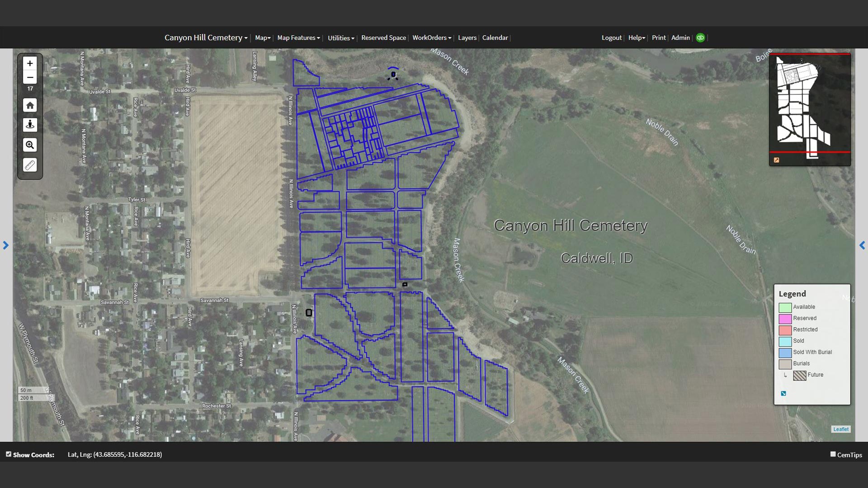
Task: Open the Help dropdown menu
Action: 637,38
